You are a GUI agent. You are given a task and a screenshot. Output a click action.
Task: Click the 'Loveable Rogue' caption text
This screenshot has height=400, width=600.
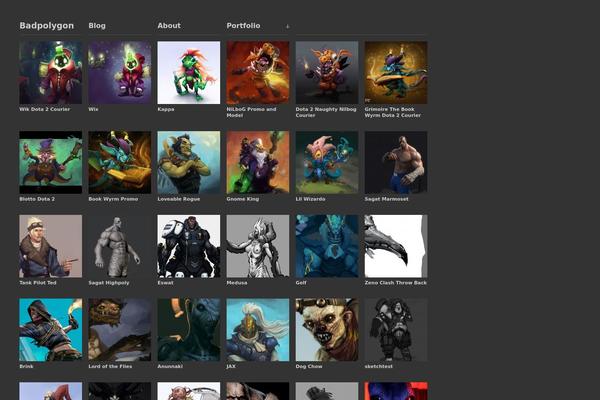click(179, 199)
